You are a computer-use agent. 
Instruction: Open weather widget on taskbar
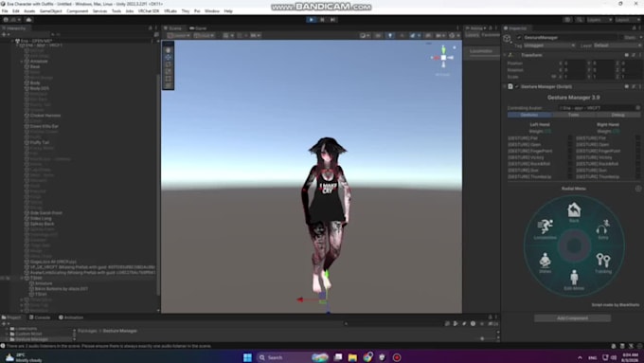point(24,357)
